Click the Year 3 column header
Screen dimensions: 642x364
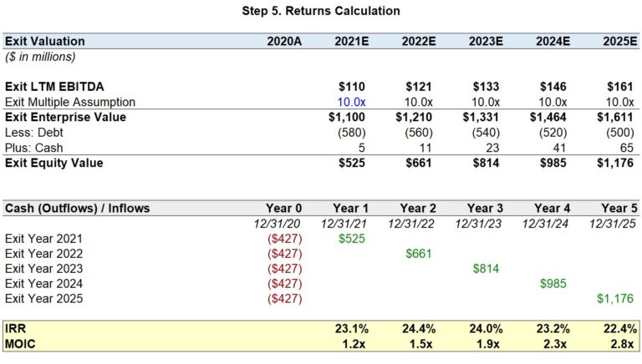coord(486,208)
